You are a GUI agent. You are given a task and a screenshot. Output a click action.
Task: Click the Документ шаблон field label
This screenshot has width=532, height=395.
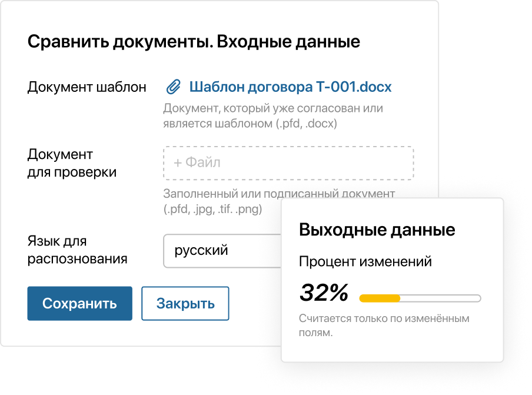87,86
